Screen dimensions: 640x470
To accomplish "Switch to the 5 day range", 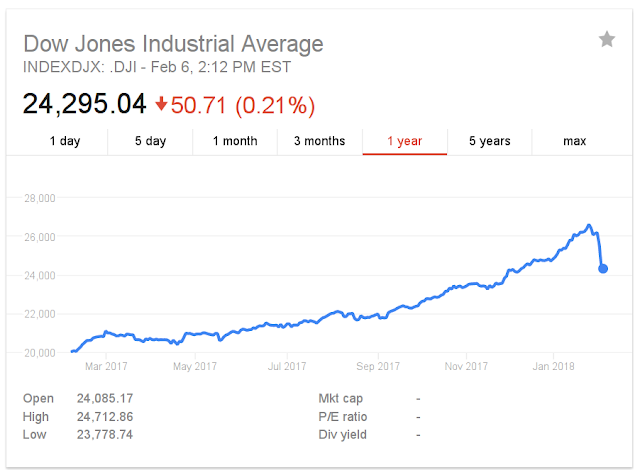I will pyautogui.click(x=150, y=142).
